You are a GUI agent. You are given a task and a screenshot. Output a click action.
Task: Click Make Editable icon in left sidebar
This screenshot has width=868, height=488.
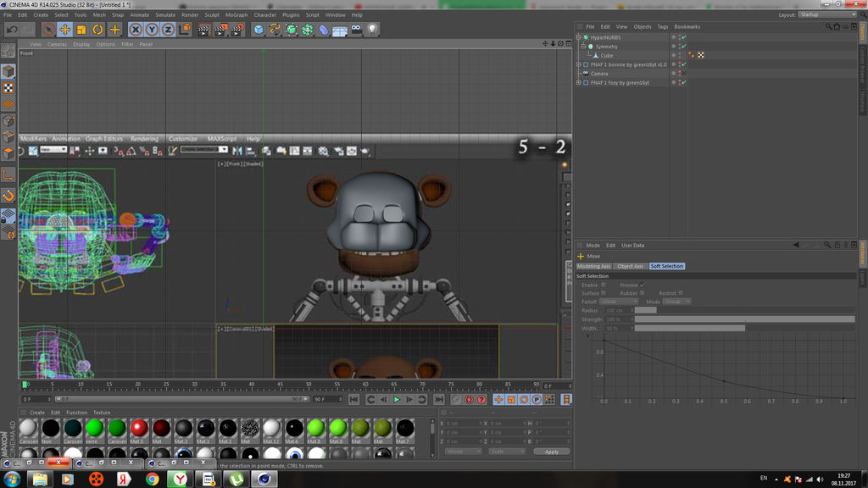pos(8,51)
